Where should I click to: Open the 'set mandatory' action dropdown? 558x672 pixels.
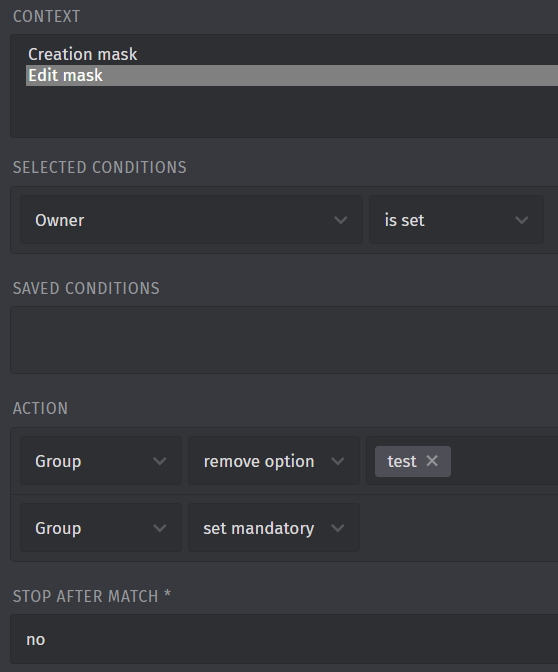point(274,528)
